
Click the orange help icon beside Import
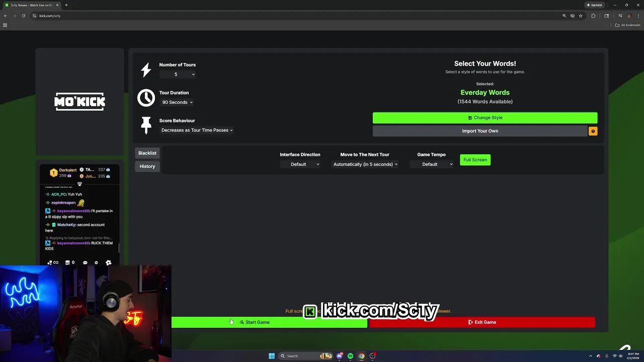(593, 131)
